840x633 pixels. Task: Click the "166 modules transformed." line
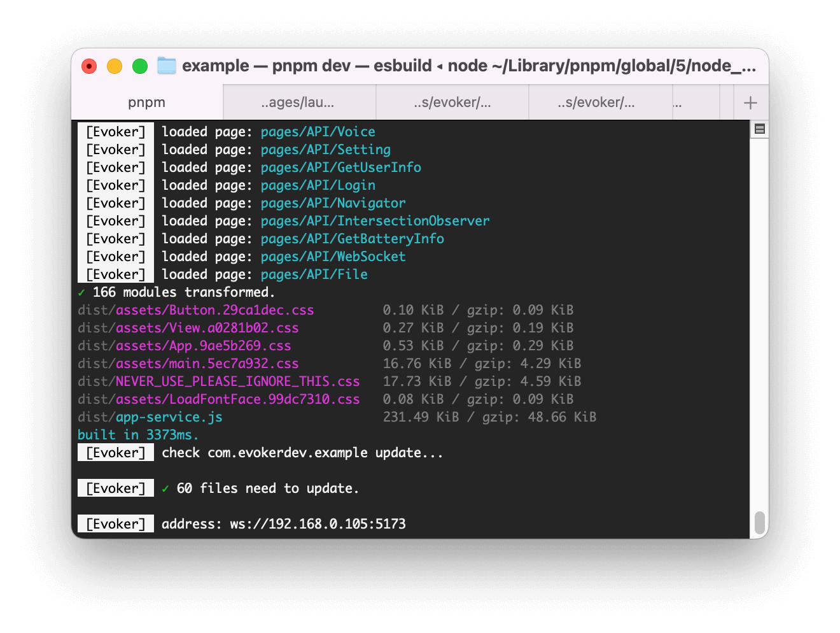(x=184, y=292)
